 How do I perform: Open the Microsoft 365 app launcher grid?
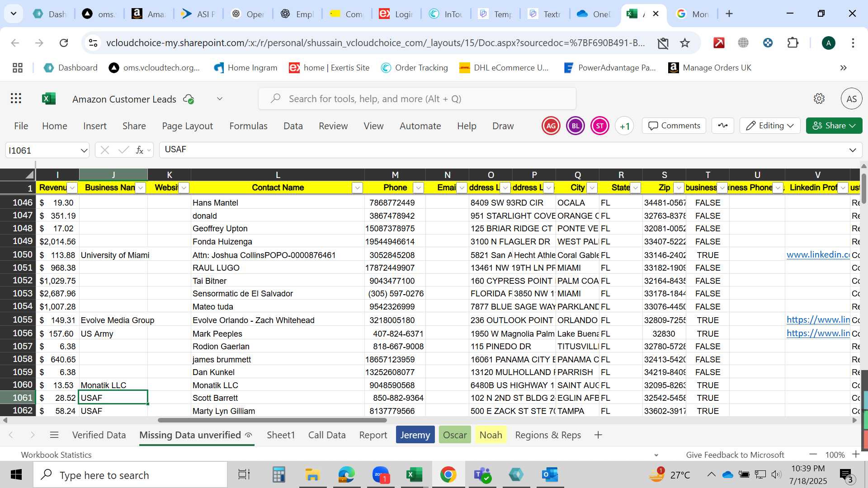pyautogui.click(x=16, y=99)
